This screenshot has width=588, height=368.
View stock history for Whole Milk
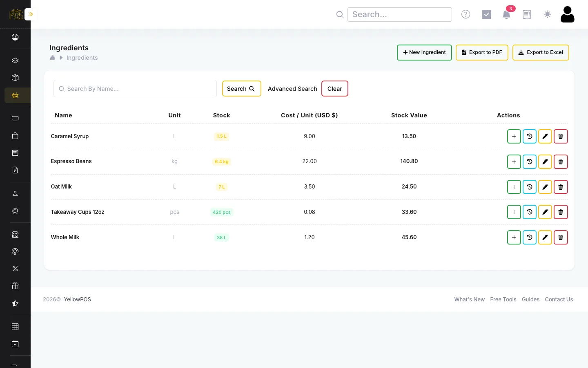coord(530,238)
